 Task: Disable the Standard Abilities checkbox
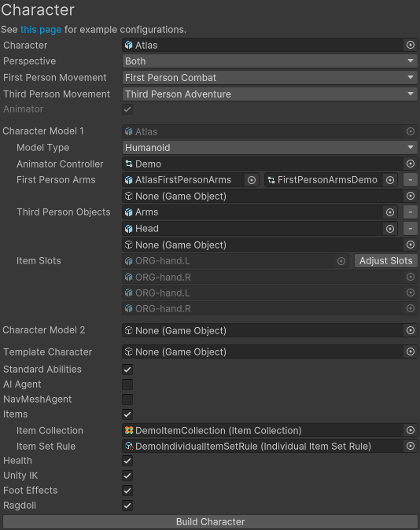(127, 370)
